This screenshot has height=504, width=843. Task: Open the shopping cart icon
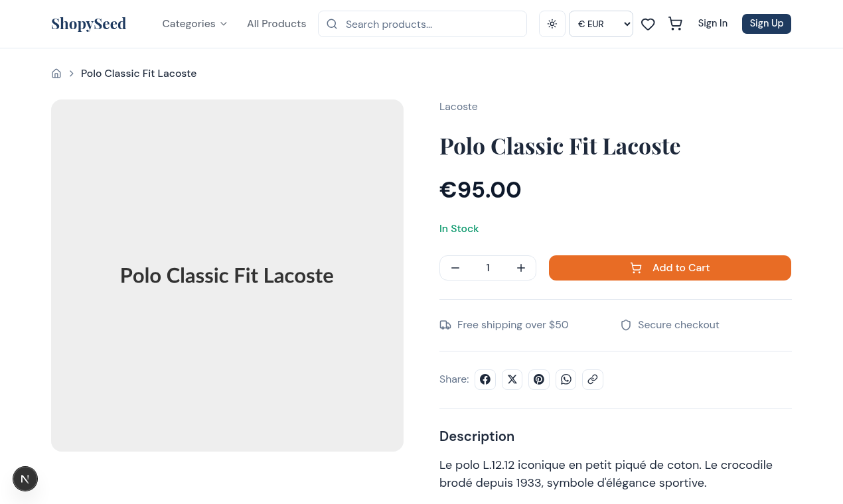point(675,24)
